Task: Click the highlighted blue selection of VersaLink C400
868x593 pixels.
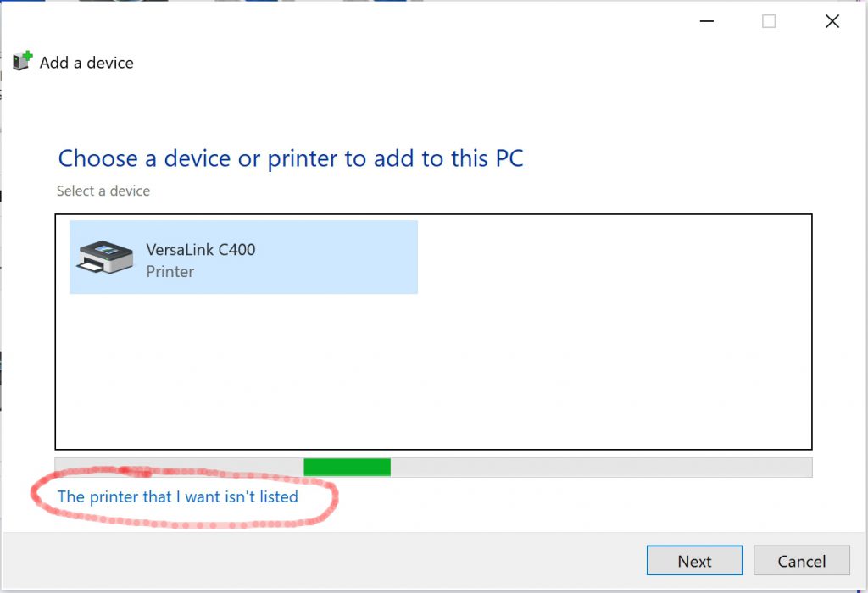Action: [x=339, y=257]
